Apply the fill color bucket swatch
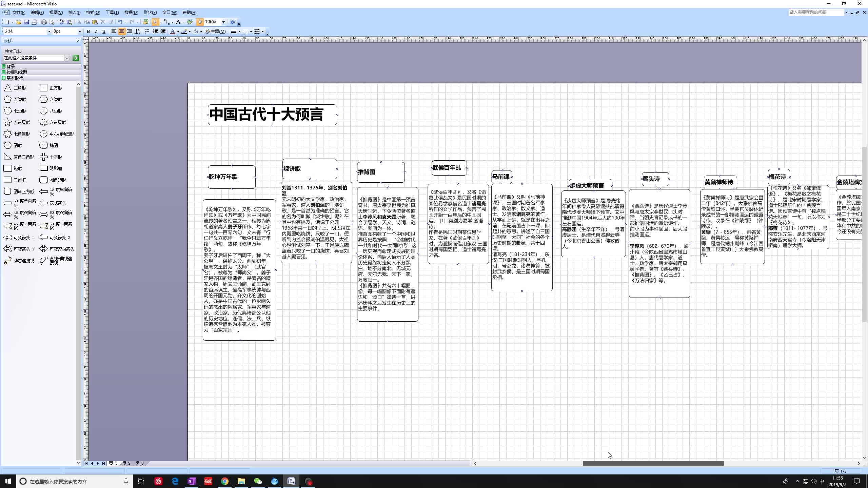868x488 pixels. click(x=196, y=32)
